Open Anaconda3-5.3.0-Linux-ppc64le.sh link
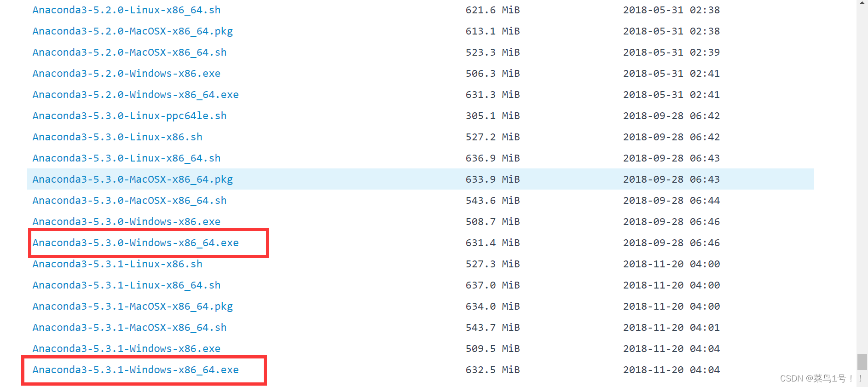This screenshot has height=387, width=868. point(129,116)
